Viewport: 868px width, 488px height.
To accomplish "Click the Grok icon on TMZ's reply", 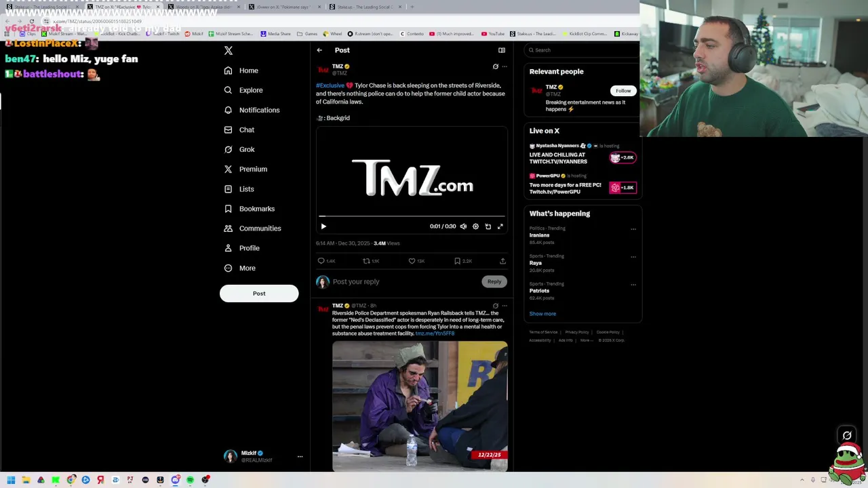I will pos(495,306).
